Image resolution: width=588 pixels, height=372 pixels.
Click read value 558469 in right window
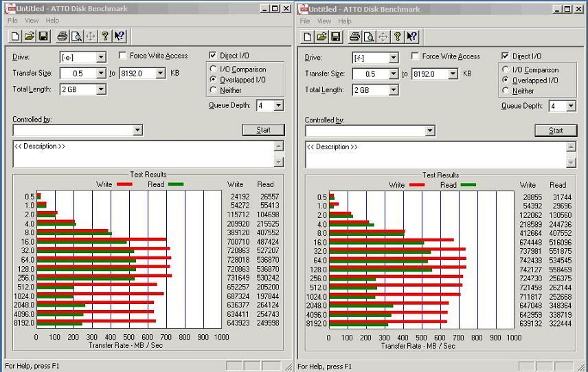coord(561,270)
